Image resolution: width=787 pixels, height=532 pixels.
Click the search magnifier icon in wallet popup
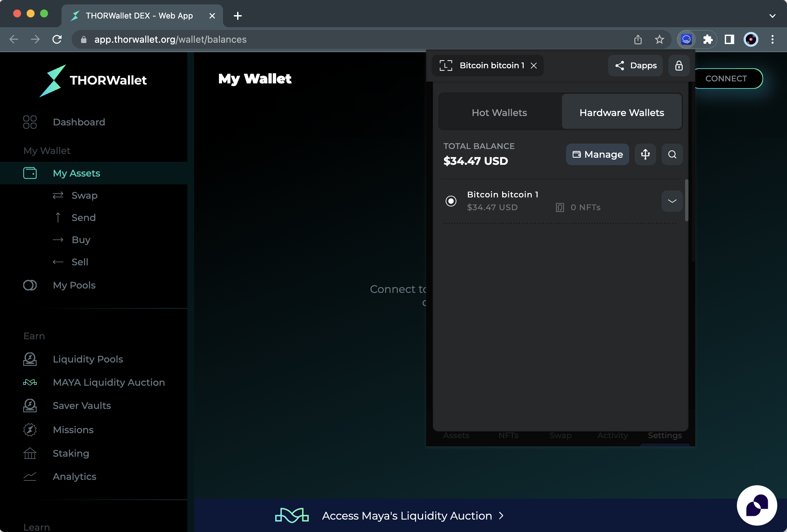672,154
